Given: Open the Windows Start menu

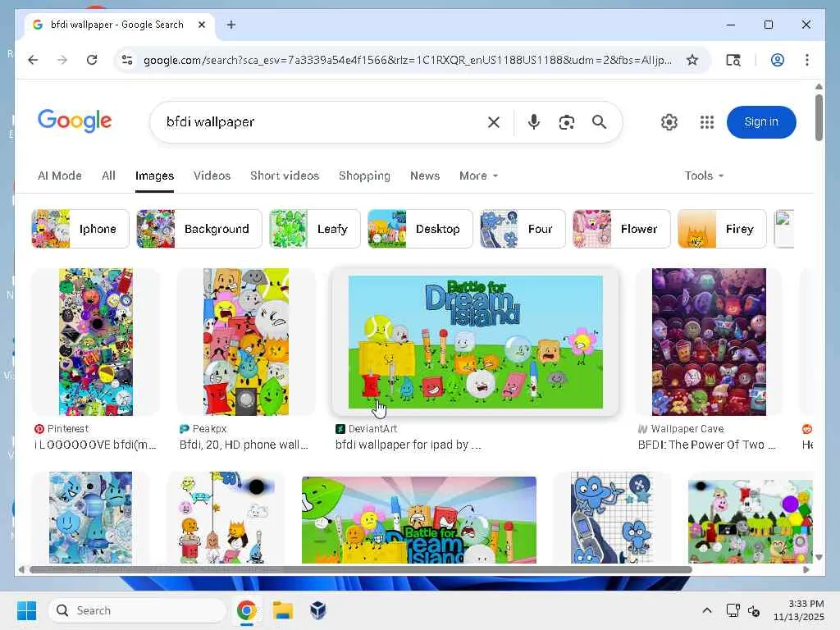Looking at the screenshot, I should coord(27,610).
